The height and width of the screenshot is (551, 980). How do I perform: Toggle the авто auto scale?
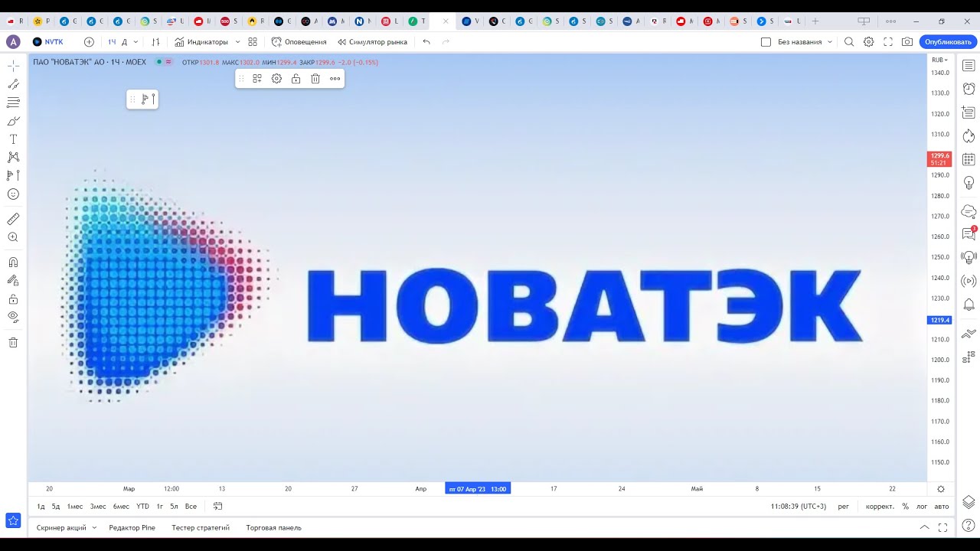point(942,507)
